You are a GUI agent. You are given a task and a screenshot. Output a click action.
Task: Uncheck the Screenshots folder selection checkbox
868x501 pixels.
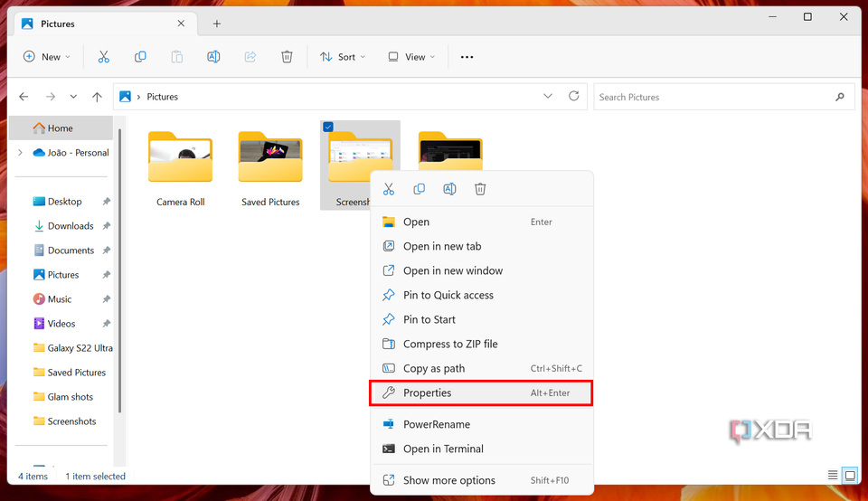click(x=328, y=128)
